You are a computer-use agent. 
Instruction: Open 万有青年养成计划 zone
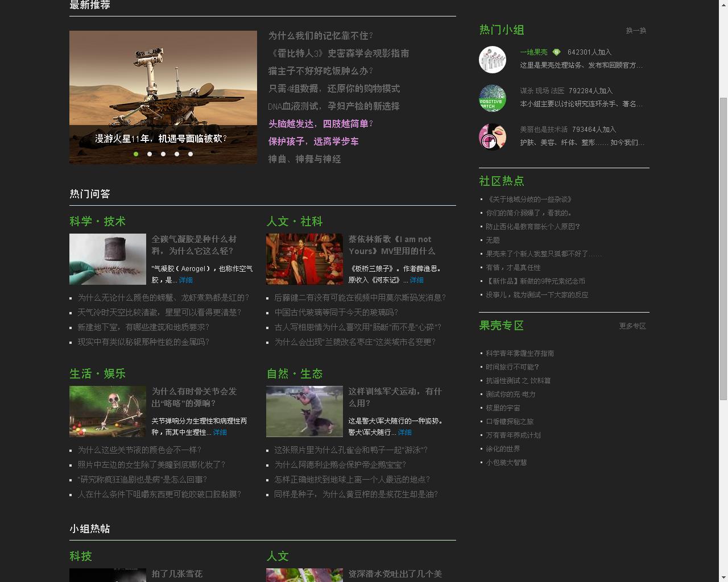(x=513, y=435)
